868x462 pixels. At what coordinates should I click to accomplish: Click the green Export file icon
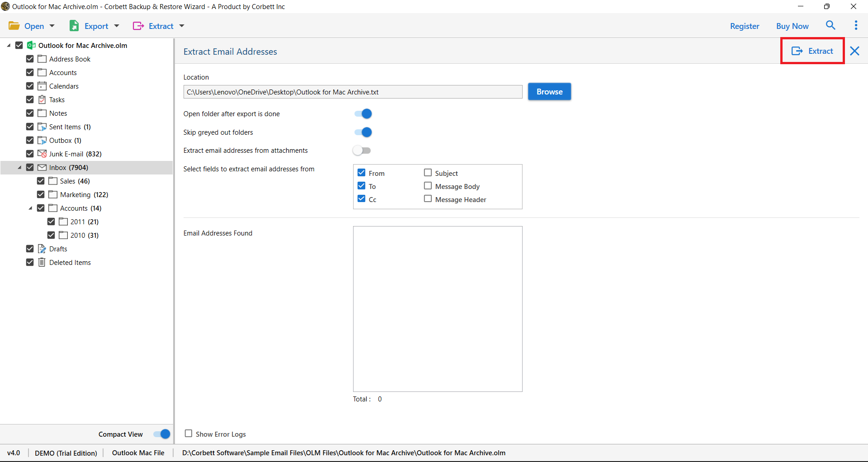point(74,26)
